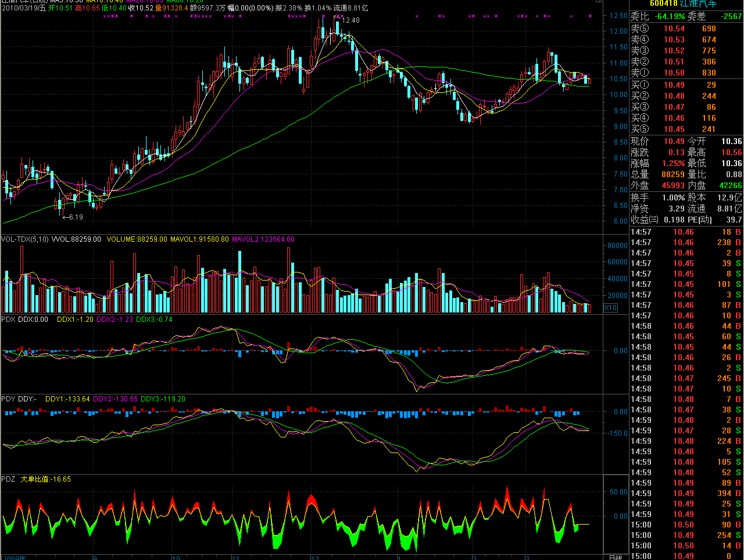This screenshot has height=560, width=744.
Task: Click the 卖⑤ price 10.54
Action: click(674, 28)
